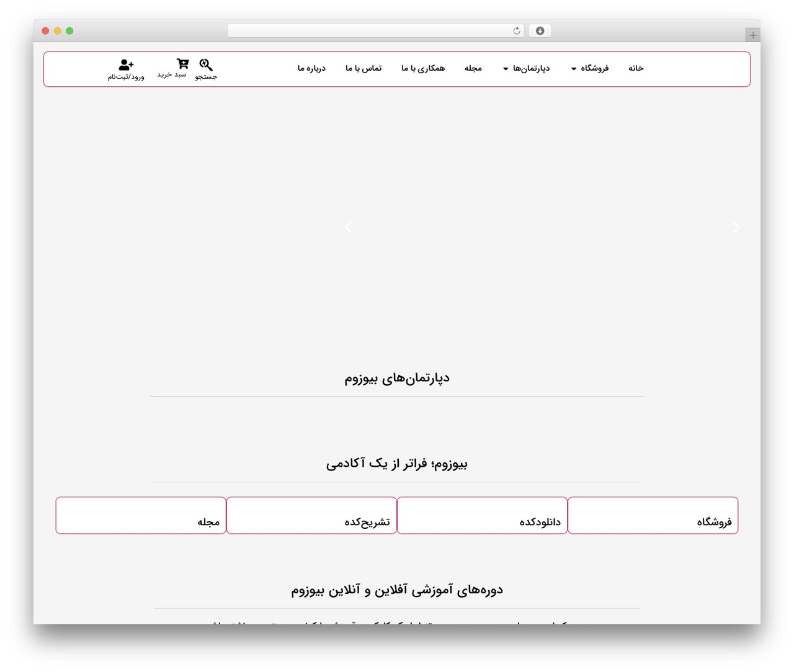Open درباره ما about page

tap(311, 68)
